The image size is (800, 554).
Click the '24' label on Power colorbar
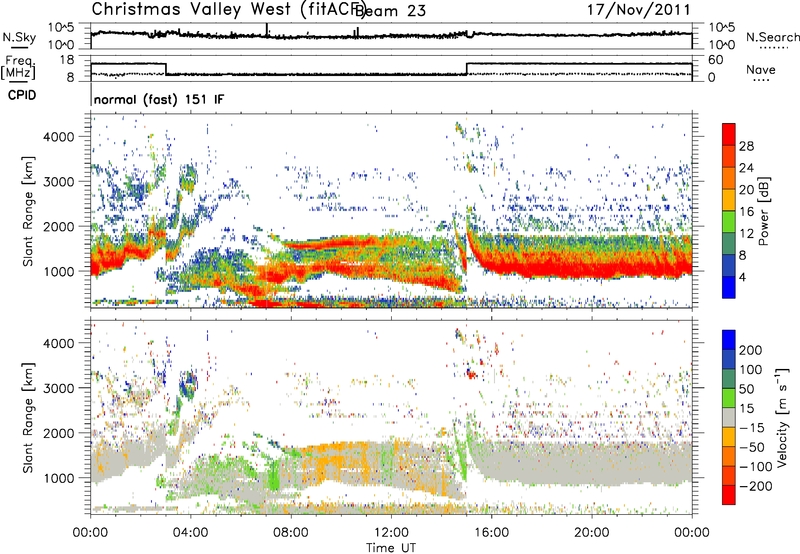746,168
